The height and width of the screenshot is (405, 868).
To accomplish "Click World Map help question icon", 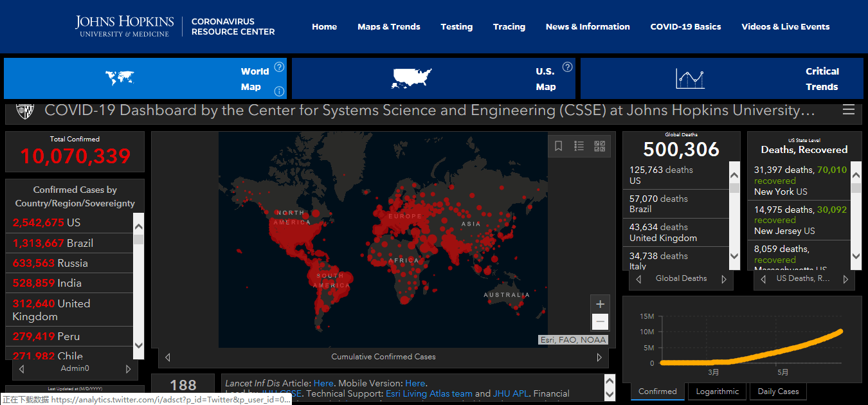I will (x=279, y=67).
